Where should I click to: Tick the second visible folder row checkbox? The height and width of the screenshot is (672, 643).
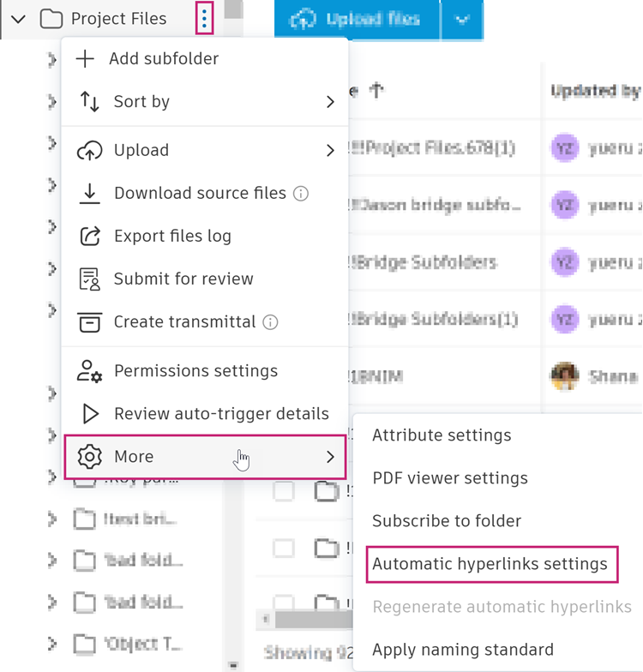[x=284, y=548]
